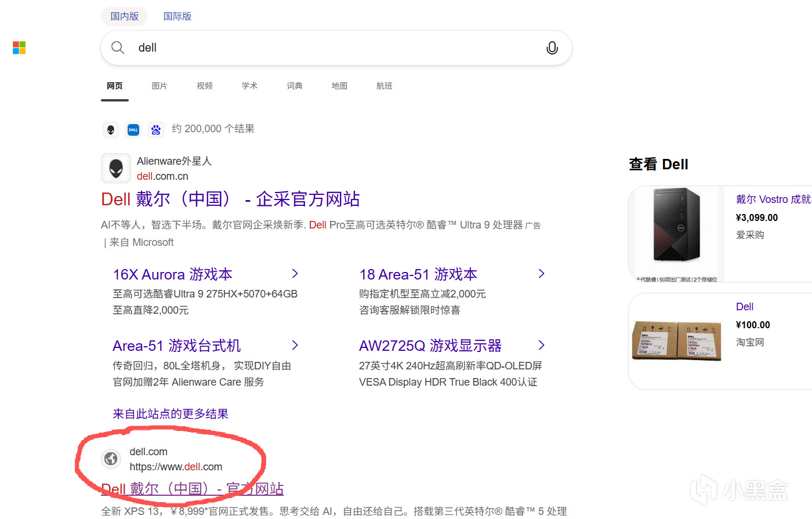Click VESA Display HDR True Black 400认证 text
812x519 pixels.
pyautogui.click(x=448, y=382)
